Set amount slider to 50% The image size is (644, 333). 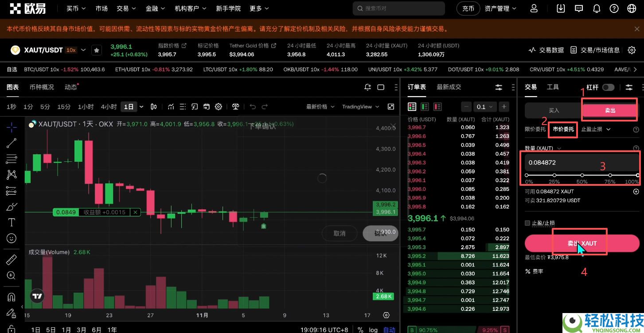582,175
